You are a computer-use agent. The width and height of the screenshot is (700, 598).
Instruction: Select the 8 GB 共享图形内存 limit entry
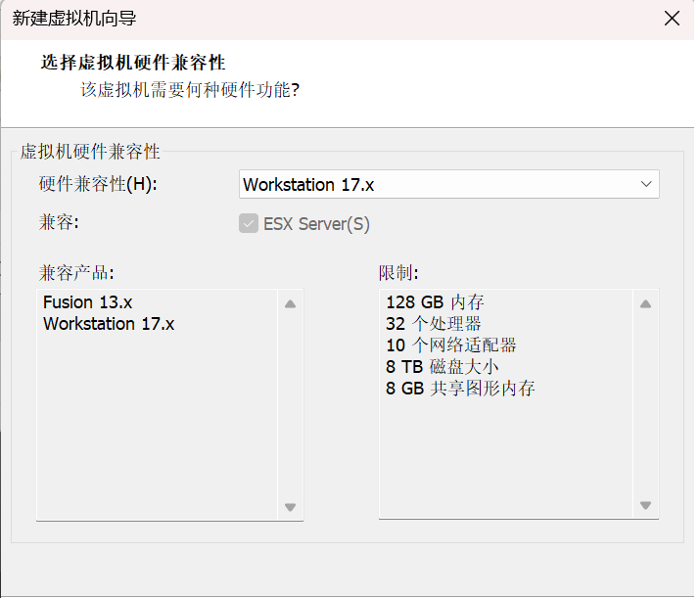pyautogui.click(x=460, y=389)
